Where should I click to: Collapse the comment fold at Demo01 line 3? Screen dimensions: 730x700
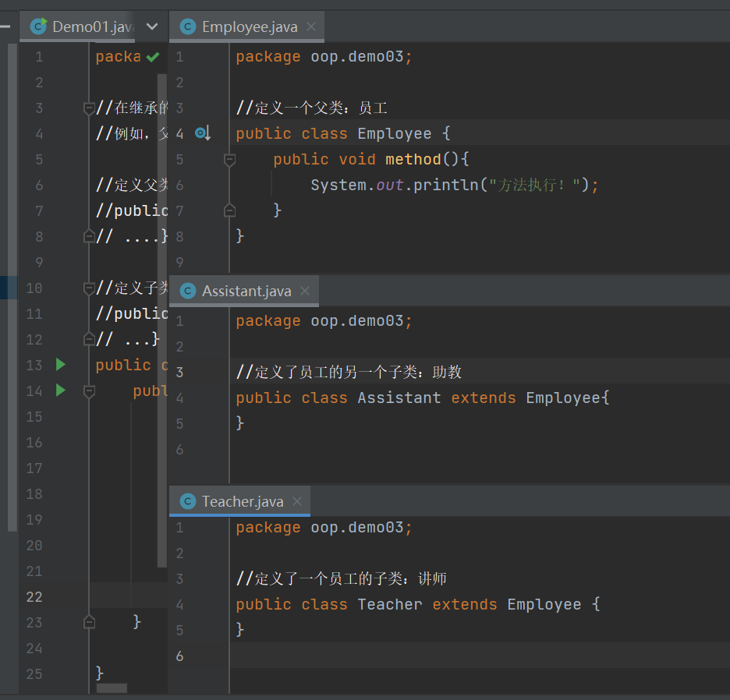(89, 108)
